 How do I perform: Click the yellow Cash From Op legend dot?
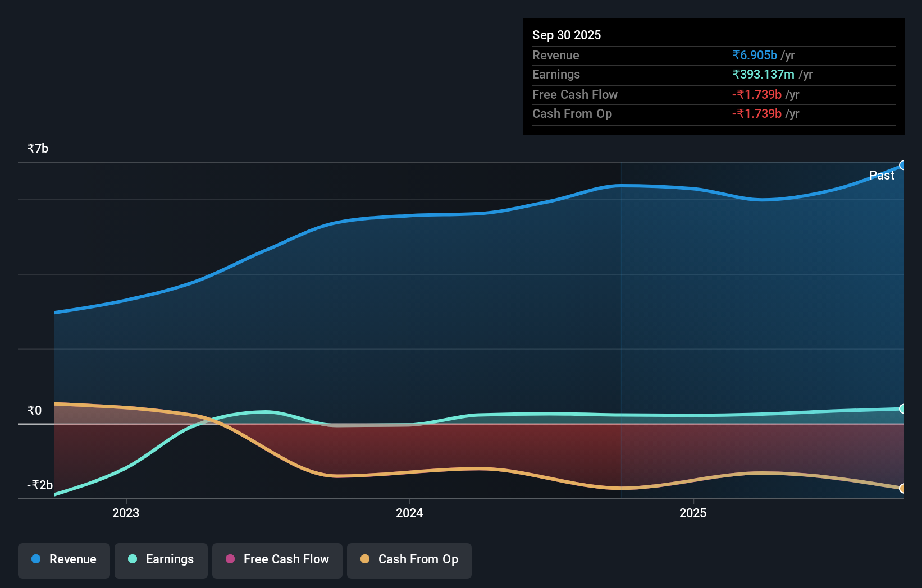[x=364, y=559]
